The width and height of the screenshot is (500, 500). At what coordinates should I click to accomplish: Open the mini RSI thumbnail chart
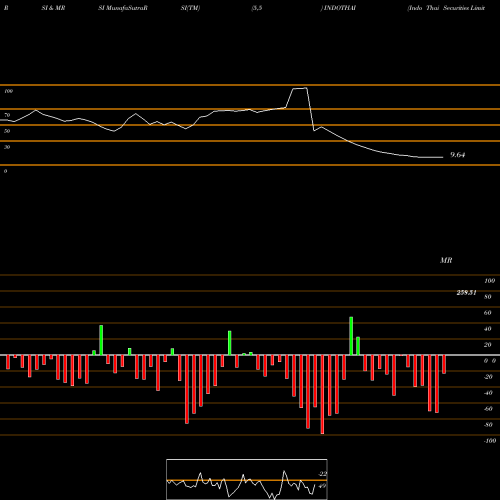point(247,479)
